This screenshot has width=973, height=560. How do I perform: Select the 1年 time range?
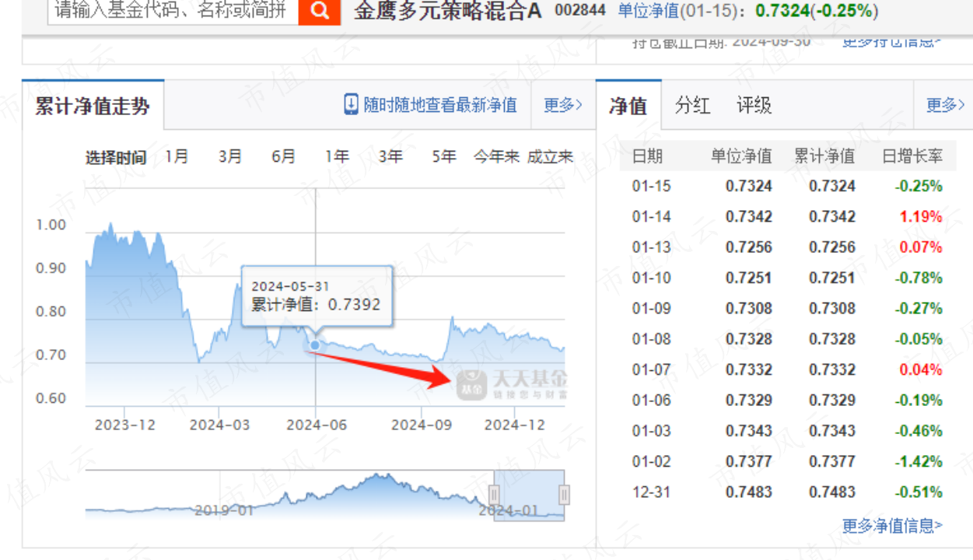pos(338,156)
